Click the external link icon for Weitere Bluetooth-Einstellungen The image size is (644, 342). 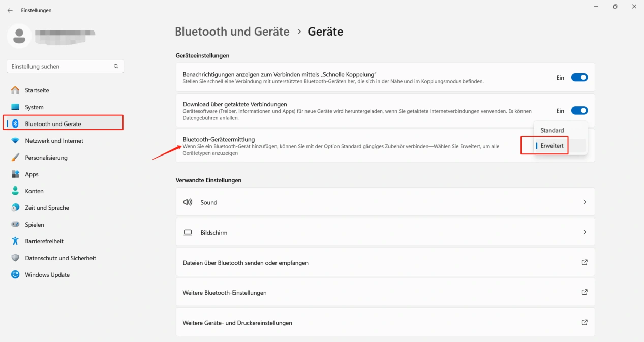tap(584, 292)
